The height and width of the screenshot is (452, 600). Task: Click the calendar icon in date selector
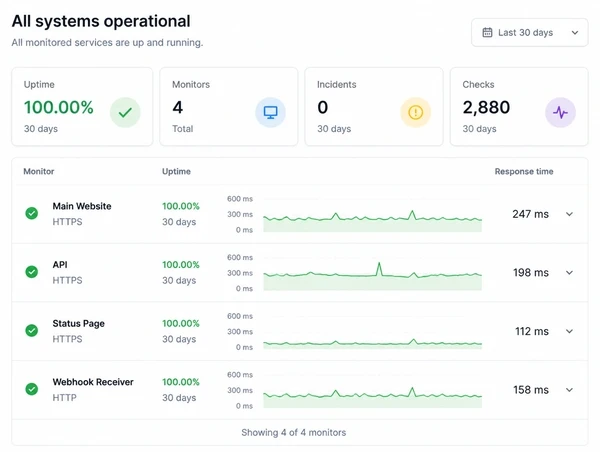pos(487,33)
